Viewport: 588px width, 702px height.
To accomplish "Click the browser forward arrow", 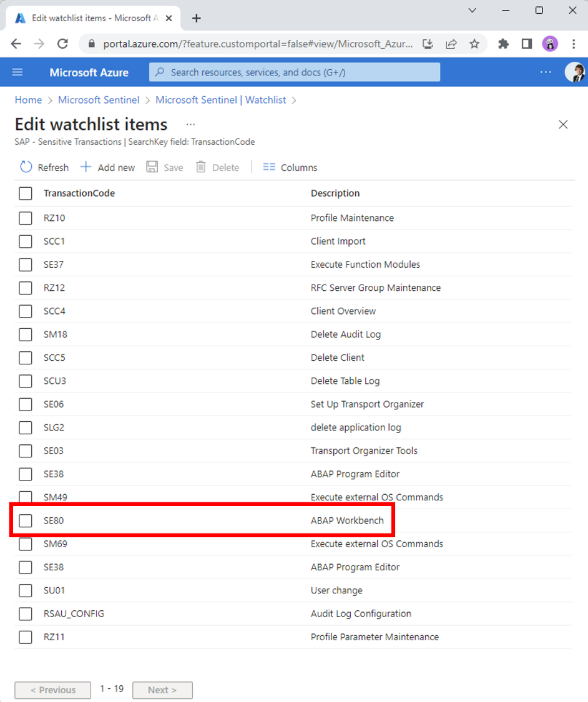I will coord(39,44).
